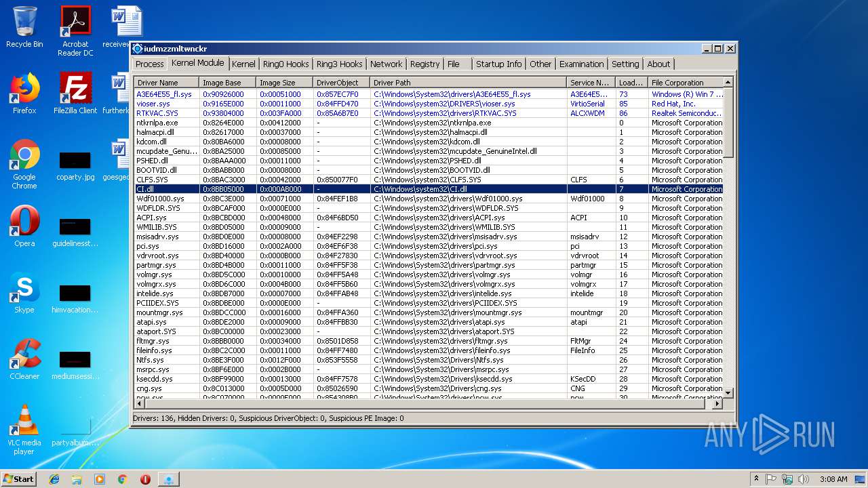
Task: Open Windows Explorer from taskbar
Action: point(77,479)
